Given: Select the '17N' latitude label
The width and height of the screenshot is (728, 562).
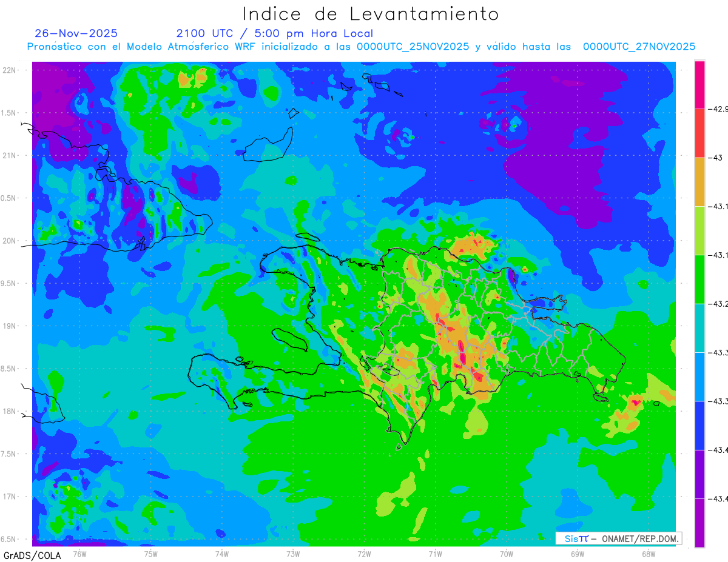Looking at the screenshot, I should pyautogui.click(x=9, y=497).
